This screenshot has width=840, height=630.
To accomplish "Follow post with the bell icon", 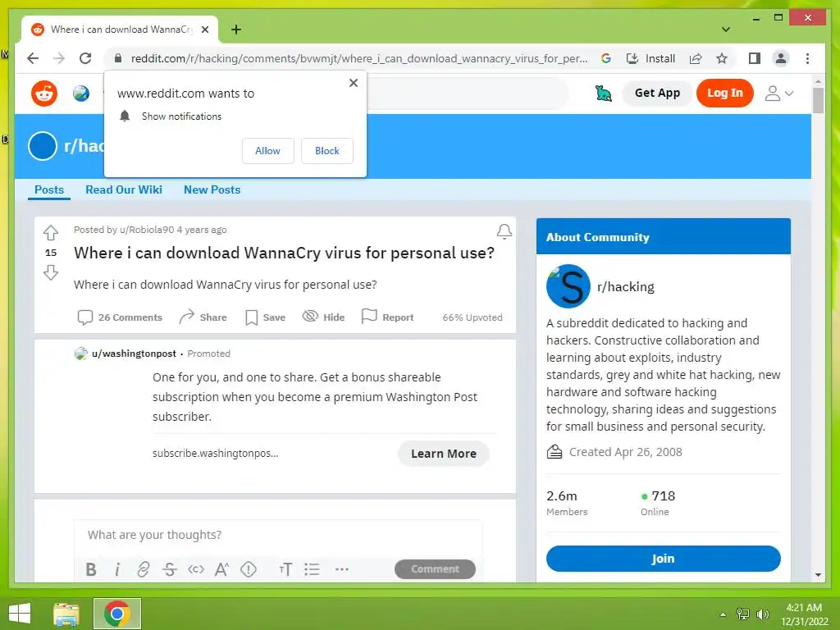I will point(504,231).
